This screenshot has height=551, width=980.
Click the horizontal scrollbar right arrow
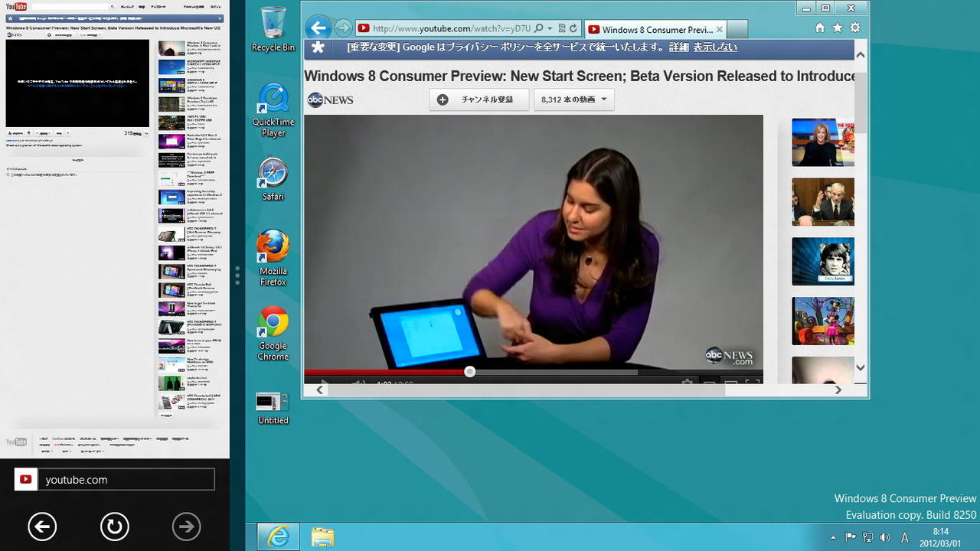[x=838, y=390]
